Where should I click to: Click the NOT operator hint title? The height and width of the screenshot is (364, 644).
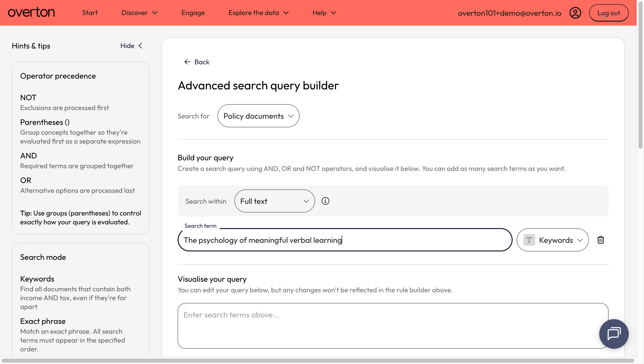(28, 97)
